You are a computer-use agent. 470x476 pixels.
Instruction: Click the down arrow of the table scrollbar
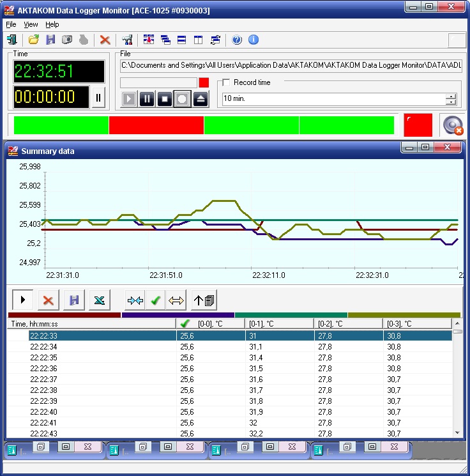click(457, 433)
